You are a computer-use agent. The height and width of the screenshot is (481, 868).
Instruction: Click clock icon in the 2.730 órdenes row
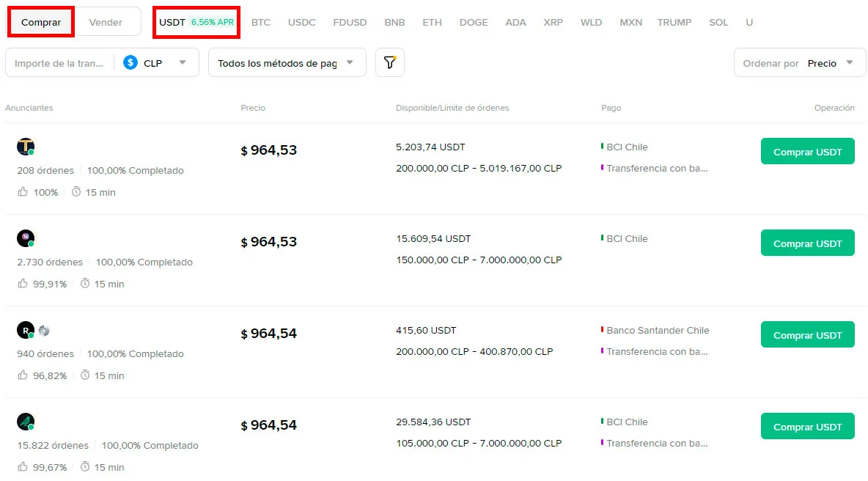coord(85,284)
